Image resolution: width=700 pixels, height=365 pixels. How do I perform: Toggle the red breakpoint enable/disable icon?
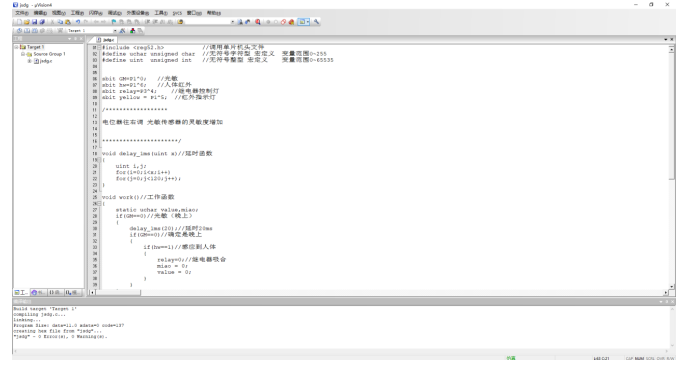click(x=283, y=22)
